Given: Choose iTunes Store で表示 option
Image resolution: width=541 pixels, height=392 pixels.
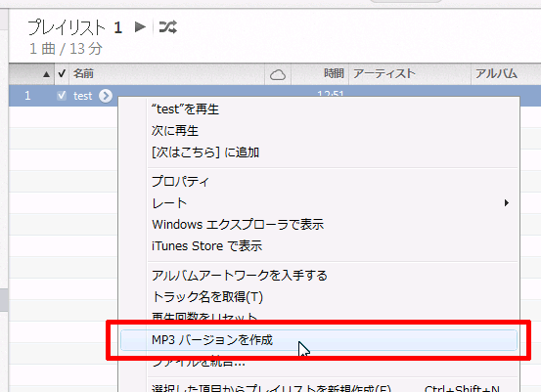Looking at the screenshot, I should tap(207, 246).
